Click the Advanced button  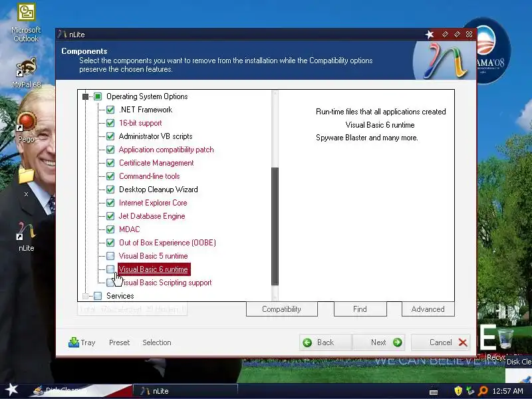[428, 309]
